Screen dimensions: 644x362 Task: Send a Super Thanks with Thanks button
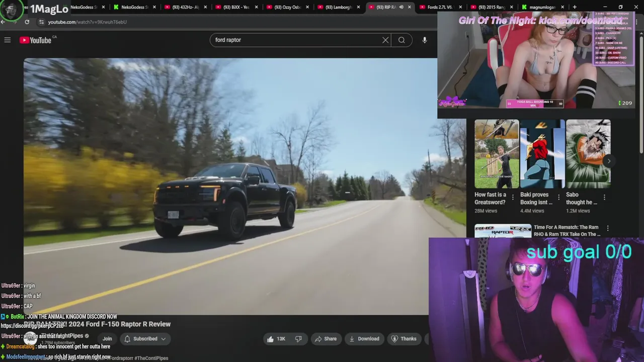click(x=404, y=339)
